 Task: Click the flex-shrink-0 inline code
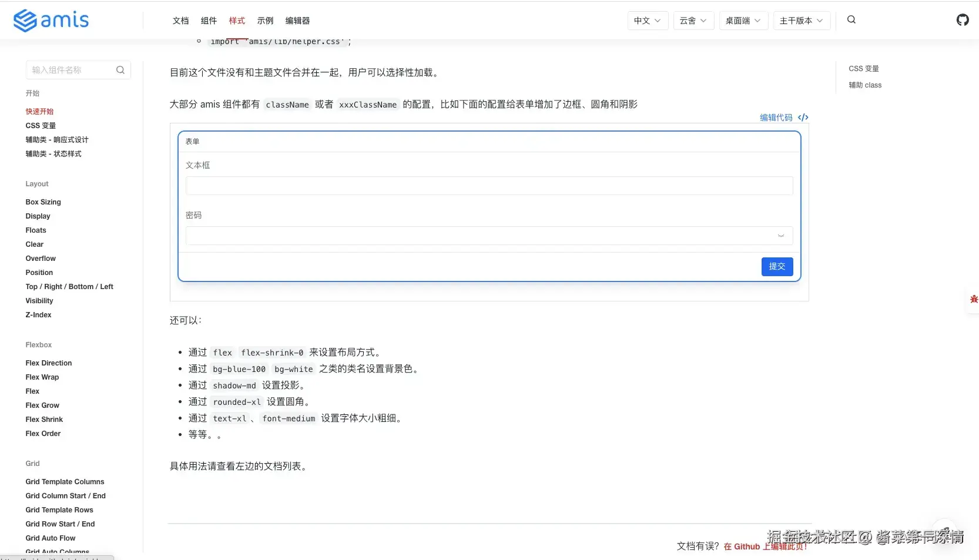pos(272,353)
